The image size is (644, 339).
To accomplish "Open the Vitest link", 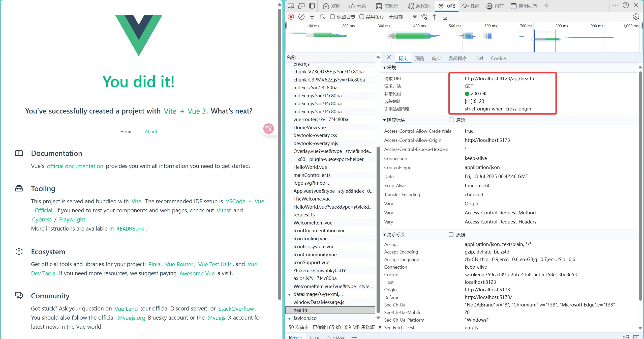I will click(224, 210).
